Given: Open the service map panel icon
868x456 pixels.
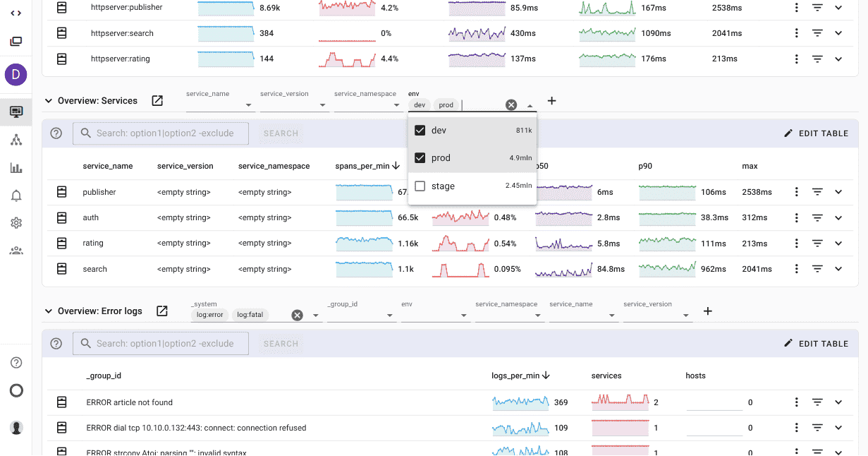Looking at the screenshot, I should tap(16, 140).
